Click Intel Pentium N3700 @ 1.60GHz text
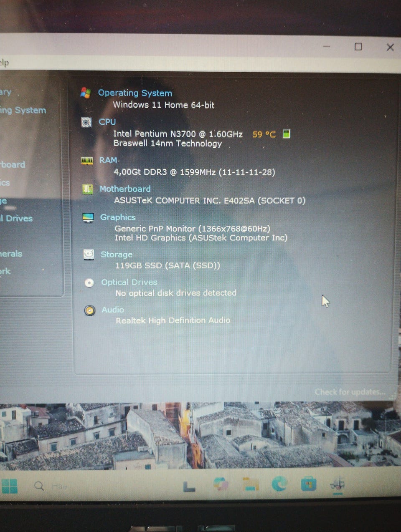The image size is (401, 532). pyautogui.click(x=178, y=134)
